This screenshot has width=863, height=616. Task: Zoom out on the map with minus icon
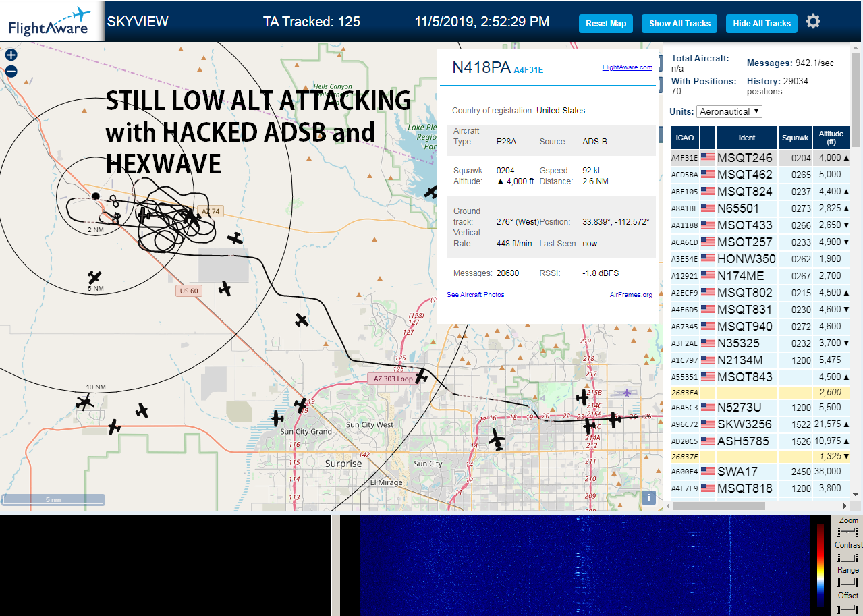pyautogui.click(x=11, y=72)
